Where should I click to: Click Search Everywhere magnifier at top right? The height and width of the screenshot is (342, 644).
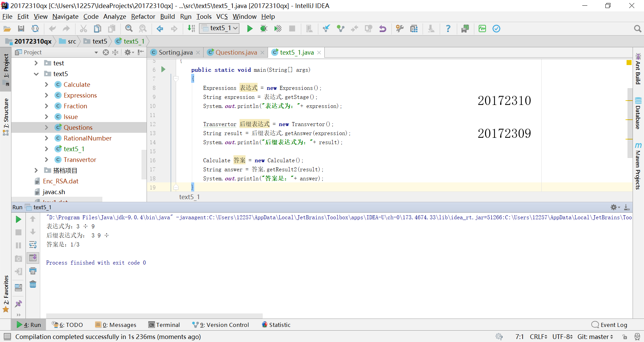[638, 29]
